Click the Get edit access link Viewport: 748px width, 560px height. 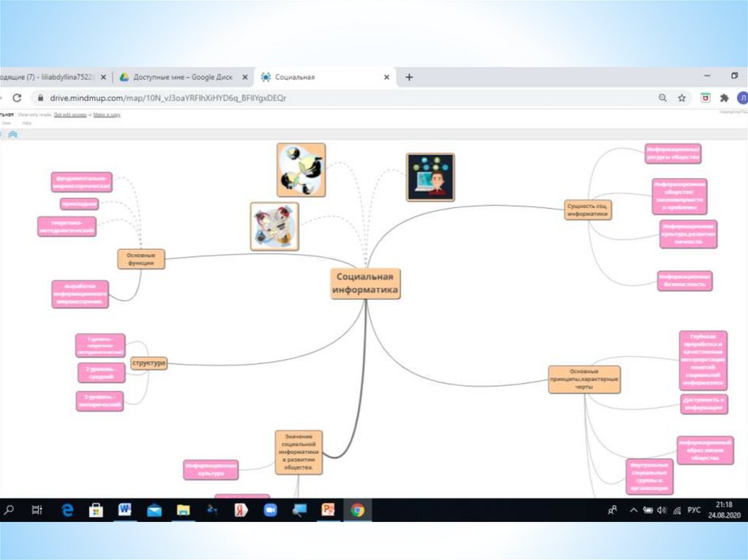click(x=69, y=115)
